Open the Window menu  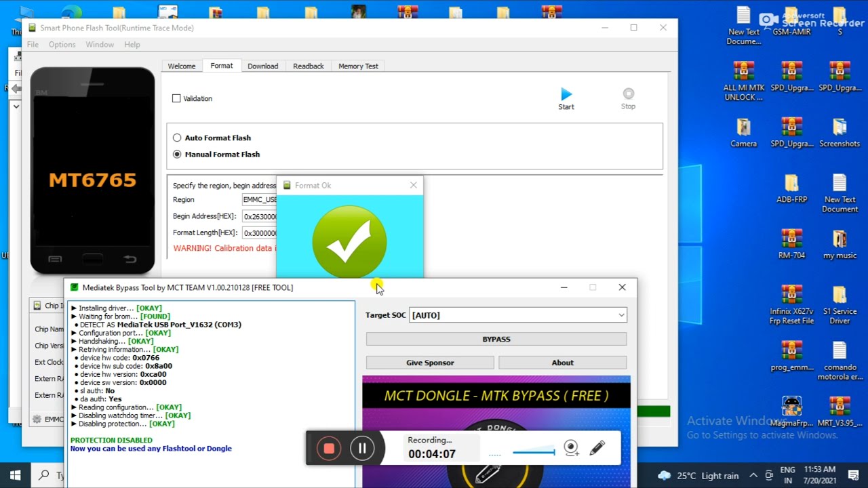pyautogui.click(x=100, y=45)
